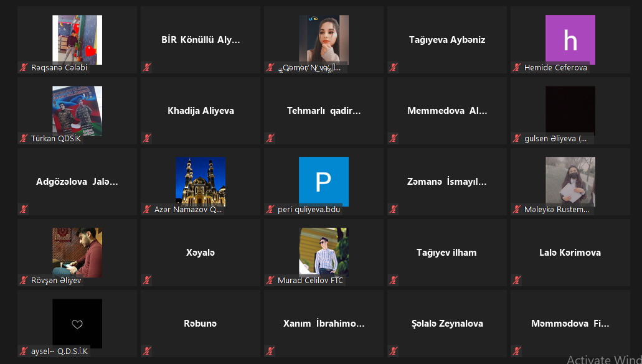Screen dimensions: 642x364
Task: Click muted mic icon on Rəbunə tile
Action: (x=147, y=351)
